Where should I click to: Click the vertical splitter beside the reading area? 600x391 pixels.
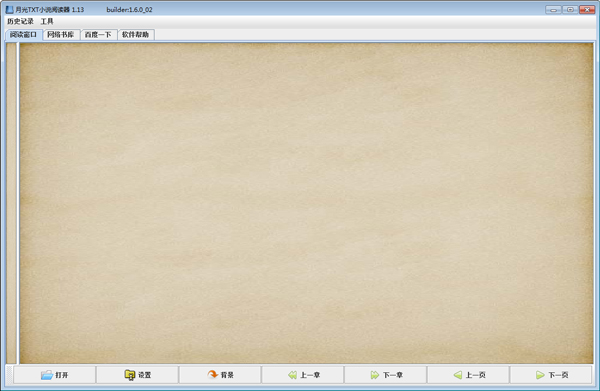point(18,203)
